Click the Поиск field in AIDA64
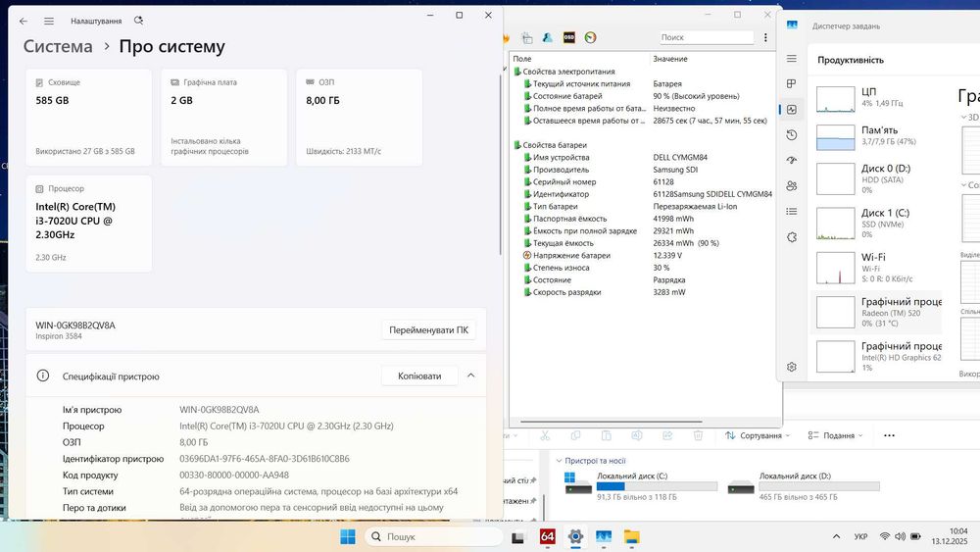The image size is (980, 552). coord(707,37)
